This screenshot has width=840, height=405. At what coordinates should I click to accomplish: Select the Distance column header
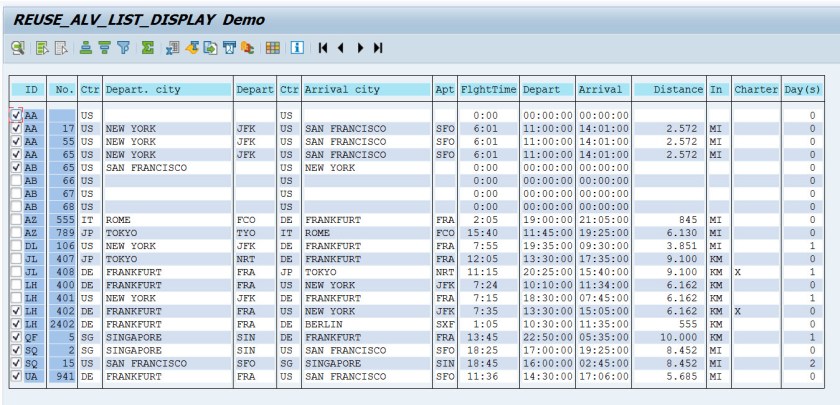[x=669, y=89]
